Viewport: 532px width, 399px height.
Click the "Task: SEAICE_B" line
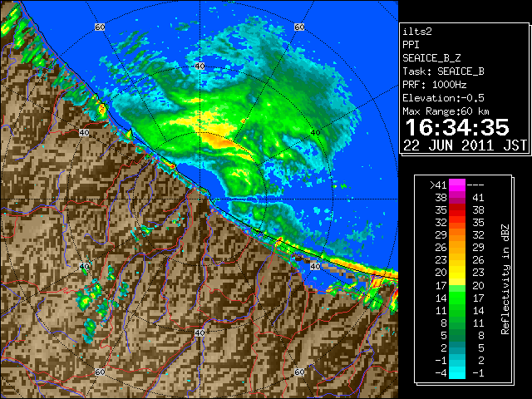pyautogui.click(x=443, y=71)
